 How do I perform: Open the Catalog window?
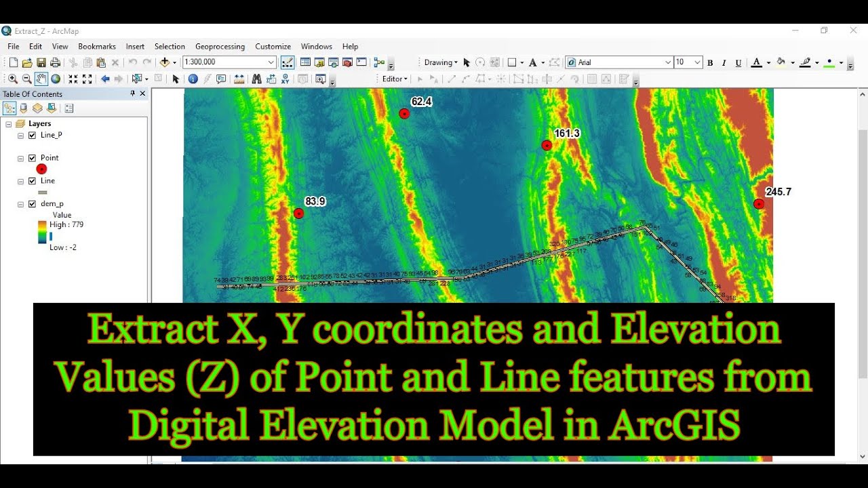319,62
